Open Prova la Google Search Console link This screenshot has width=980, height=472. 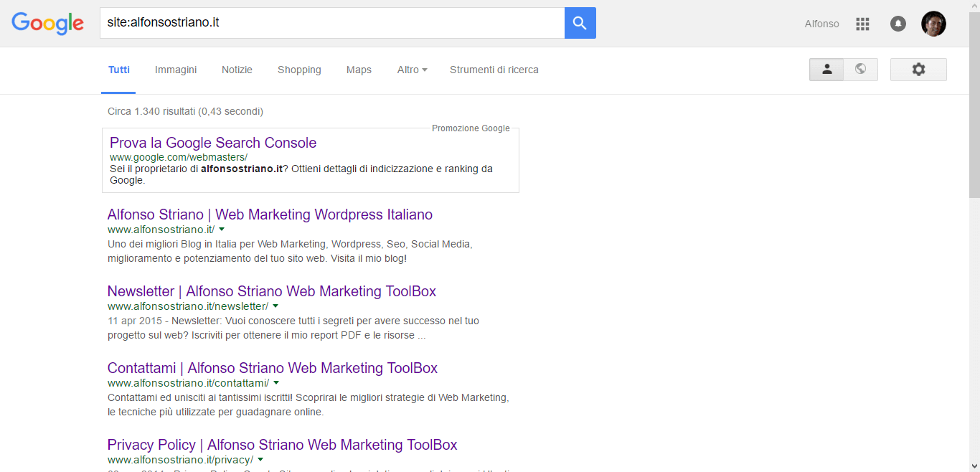pyautogui.click(x=213, y=143)
